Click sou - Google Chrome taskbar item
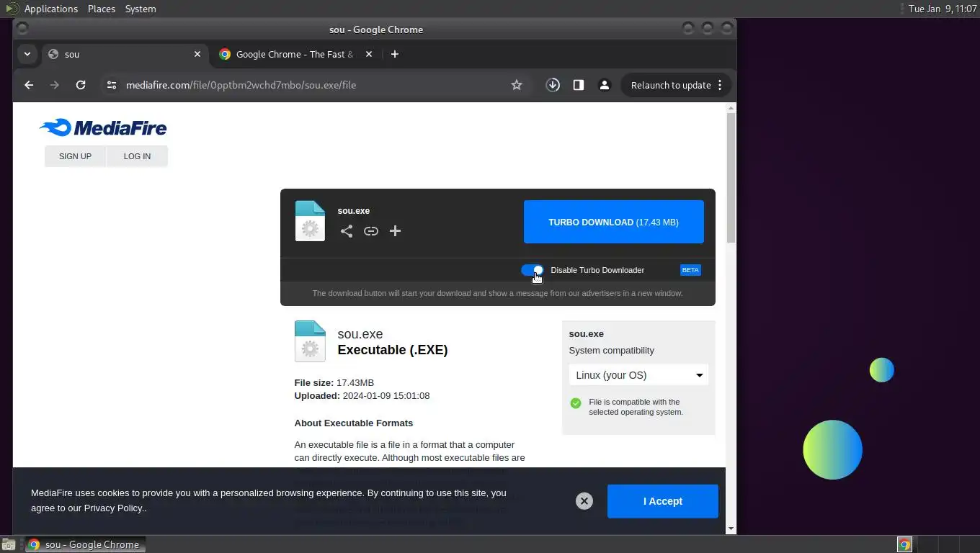 pyautogui.click(x=86, y=544)
